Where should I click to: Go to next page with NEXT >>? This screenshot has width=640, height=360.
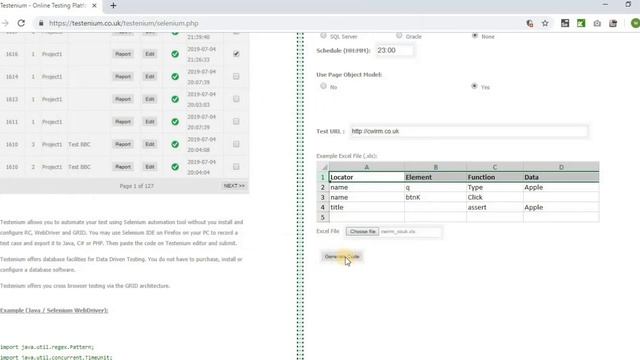pyautogui.click(x=234, y=186)
